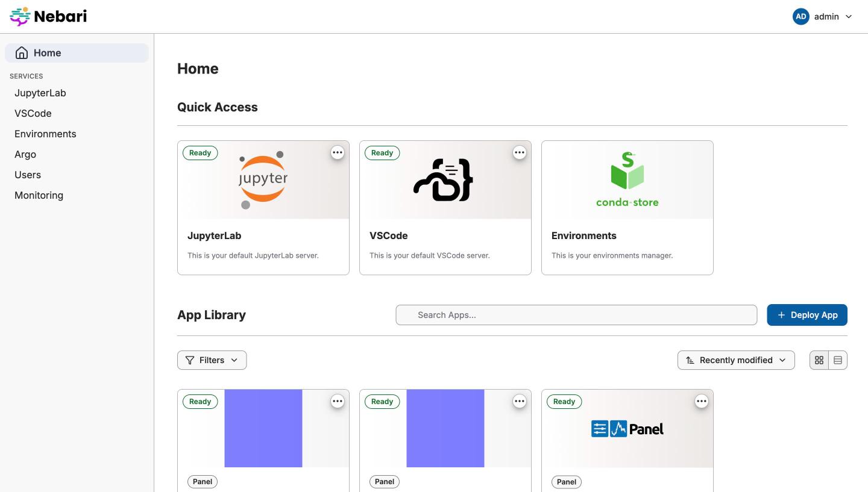868x492 pixels.
Task: Click the Home house icon in sidebar
Action: point(22,53)
